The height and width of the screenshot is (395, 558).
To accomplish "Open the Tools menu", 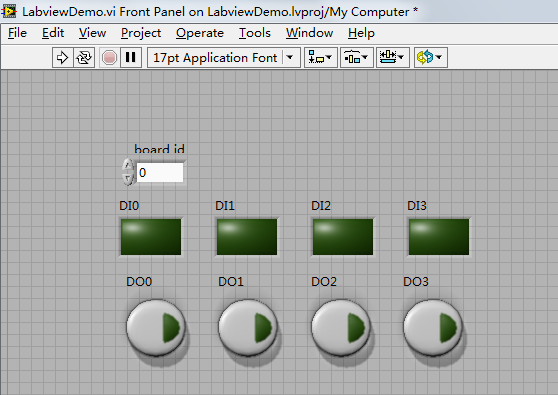I will click(254, 33).
